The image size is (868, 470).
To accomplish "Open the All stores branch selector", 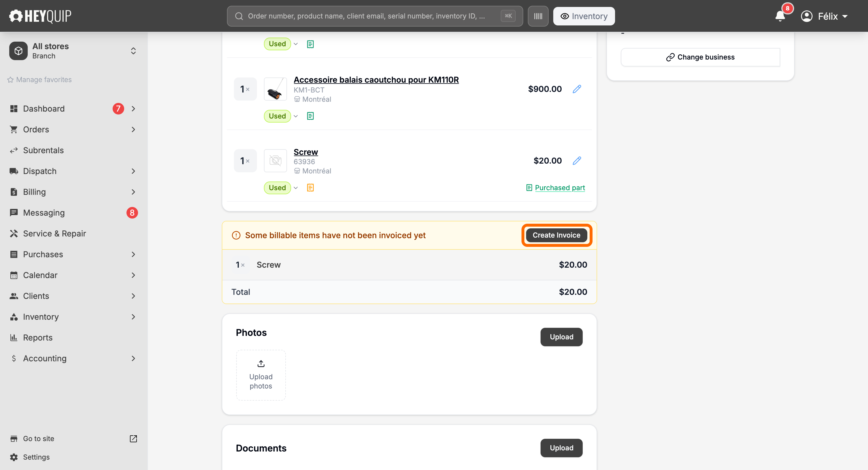I will (73, 51).
